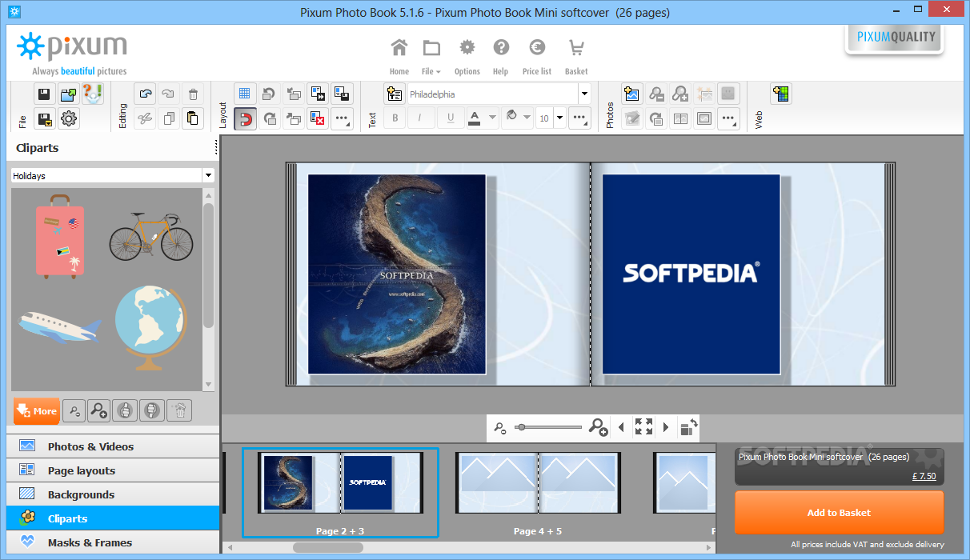Go to previous page spread
The width and height of the screenshot is (970, 560).
click(621, 427)
